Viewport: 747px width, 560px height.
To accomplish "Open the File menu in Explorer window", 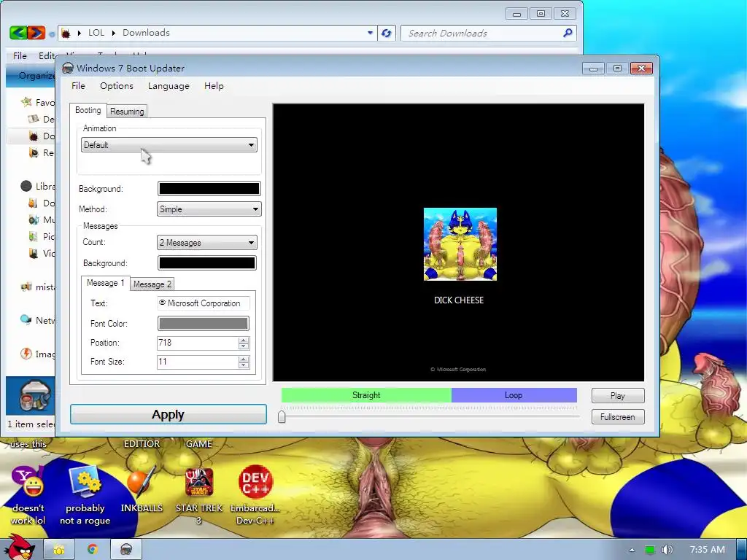I will 20,55.
